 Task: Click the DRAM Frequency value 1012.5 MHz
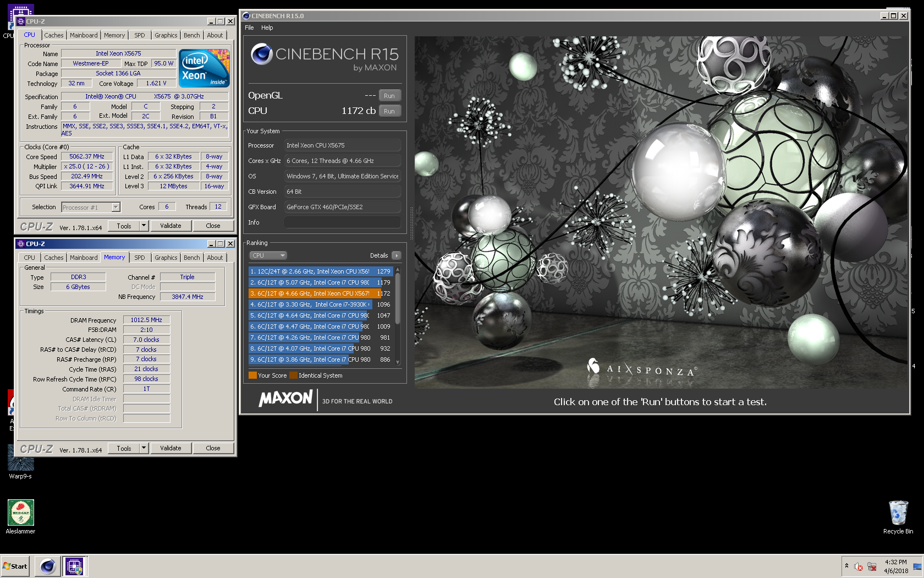coord(146,320)
